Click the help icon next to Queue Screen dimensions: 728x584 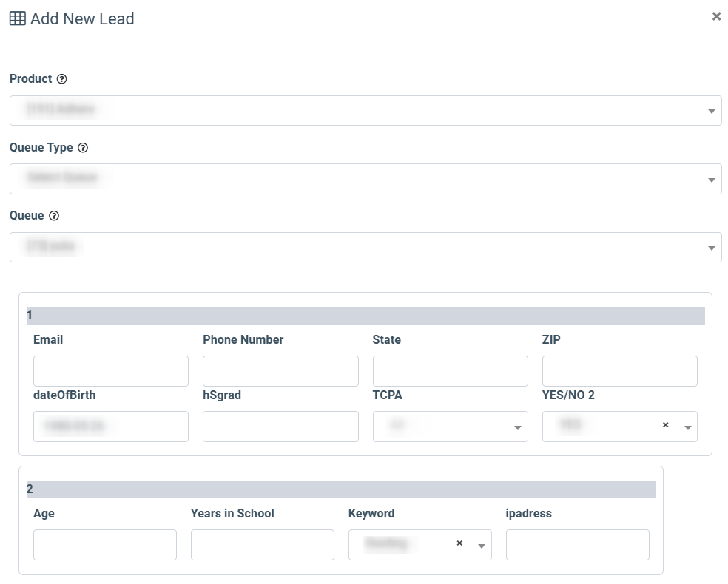54,216
